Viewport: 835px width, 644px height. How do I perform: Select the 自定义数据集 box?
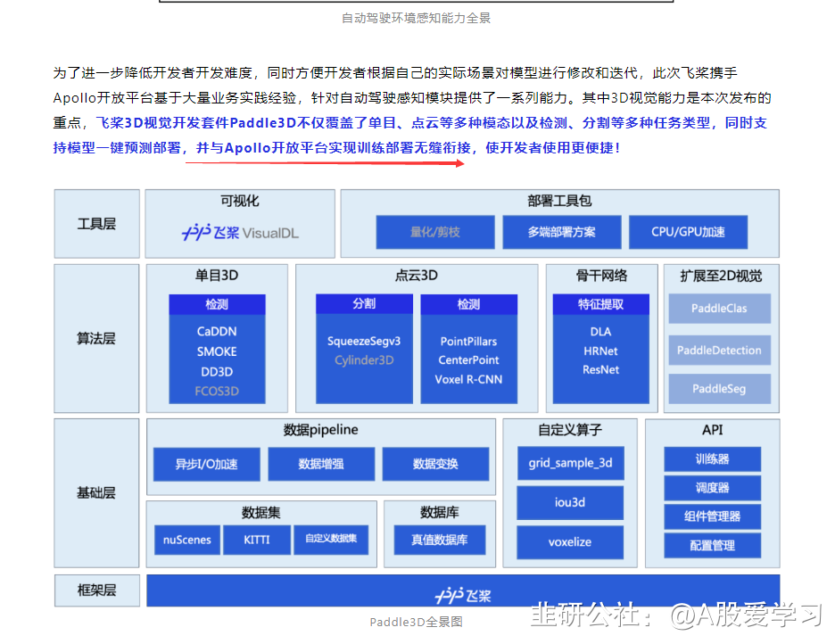(331, 539)
